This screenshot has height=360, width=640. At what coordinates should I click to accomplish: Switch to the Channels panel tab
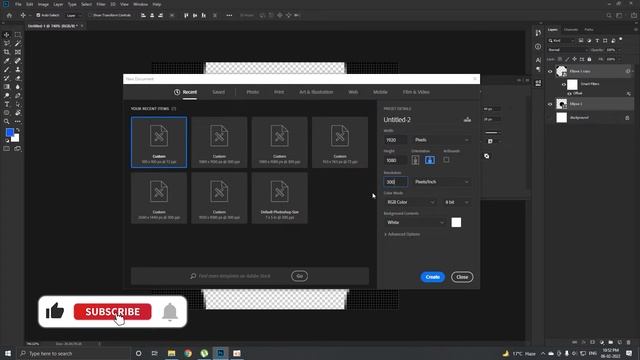click(571, 29)
